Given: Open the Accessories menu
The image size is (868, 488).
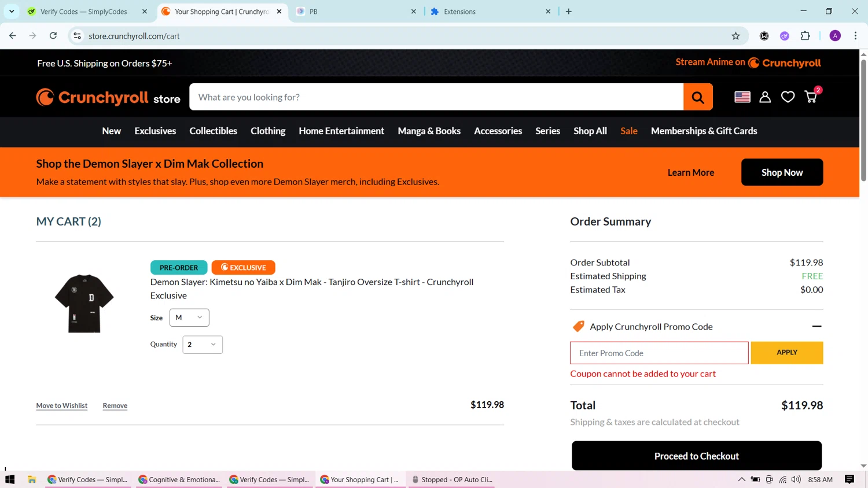Looking at the screenshot, I should [x=498, y=131].
